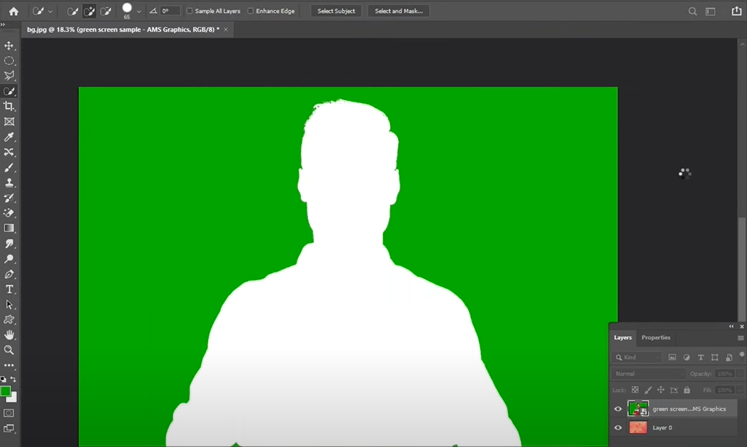The height and width of the screenshot is (447, 747).
Task: Open the search icon in top bar
Action: (693, 11)
